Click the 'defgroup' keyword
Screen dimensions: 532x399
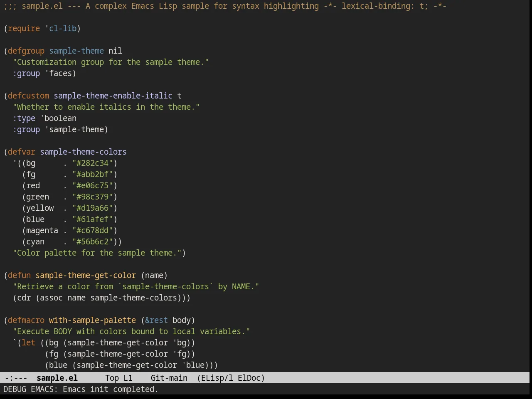(x=26, y=51)
